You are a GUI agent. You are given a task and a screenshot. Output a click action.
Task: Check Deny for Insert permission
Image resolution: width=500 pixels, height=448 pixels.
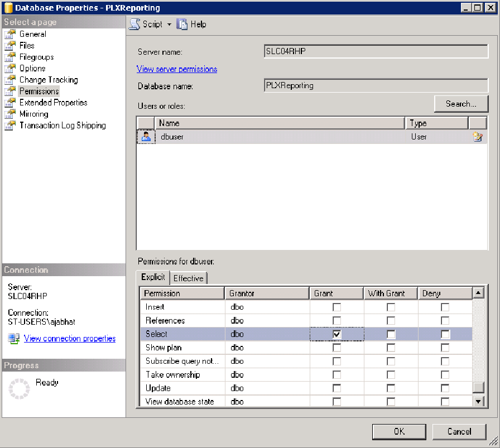pyautogui.click(x=445, y=307)
